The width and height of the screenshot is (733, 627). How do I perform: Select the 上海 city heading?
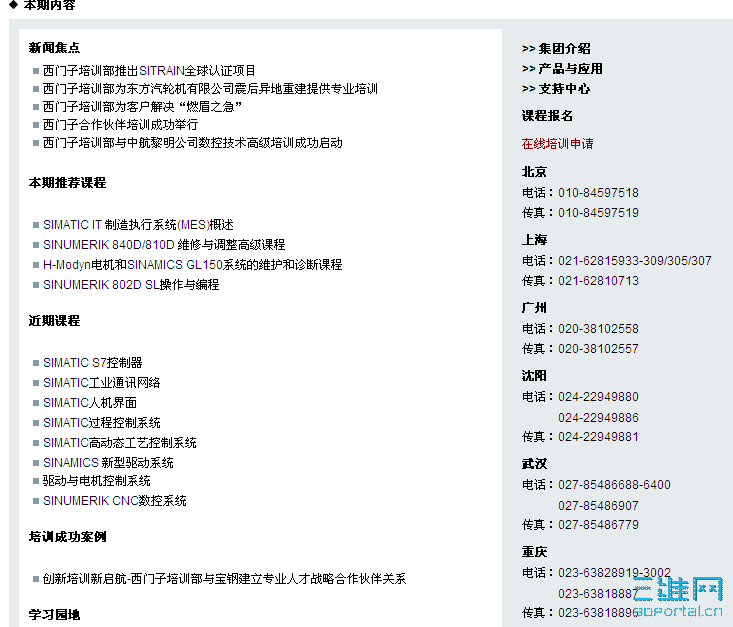click(534, 240)
